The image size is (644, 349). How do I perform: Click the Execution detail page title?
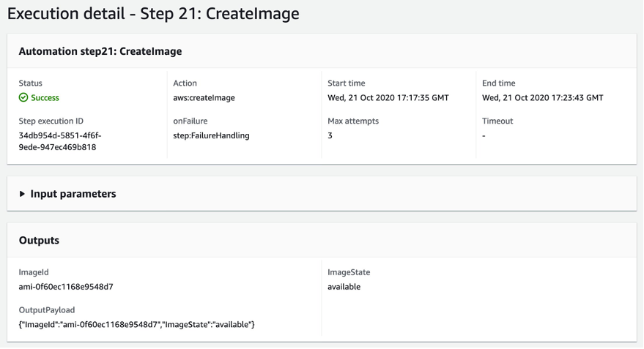(x=153, y=14)
